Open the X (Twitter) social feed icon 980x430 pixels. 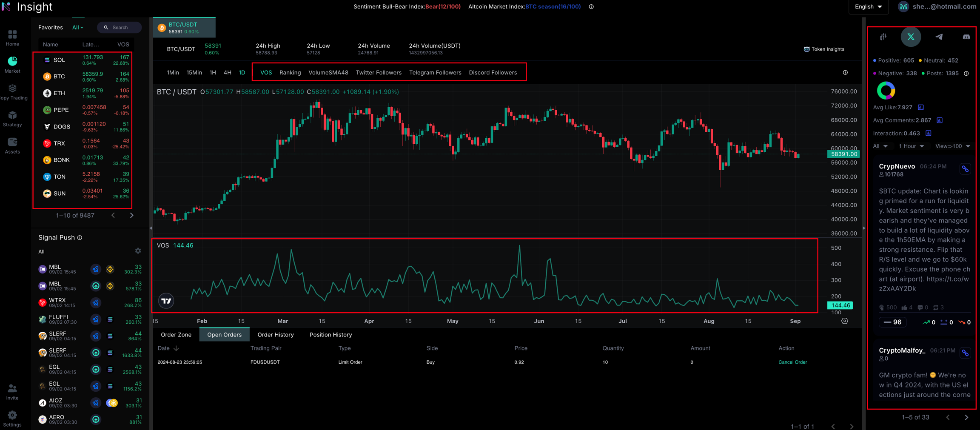(911, 37)
